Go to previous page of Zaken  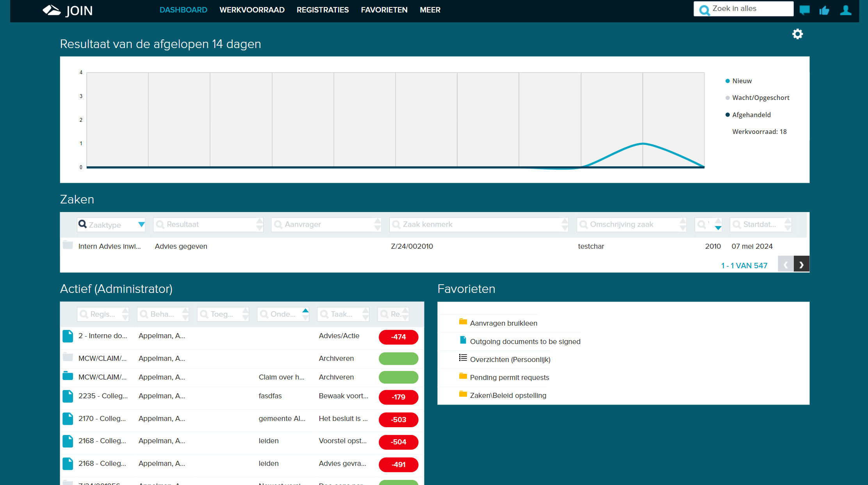(x=786, y=265)
